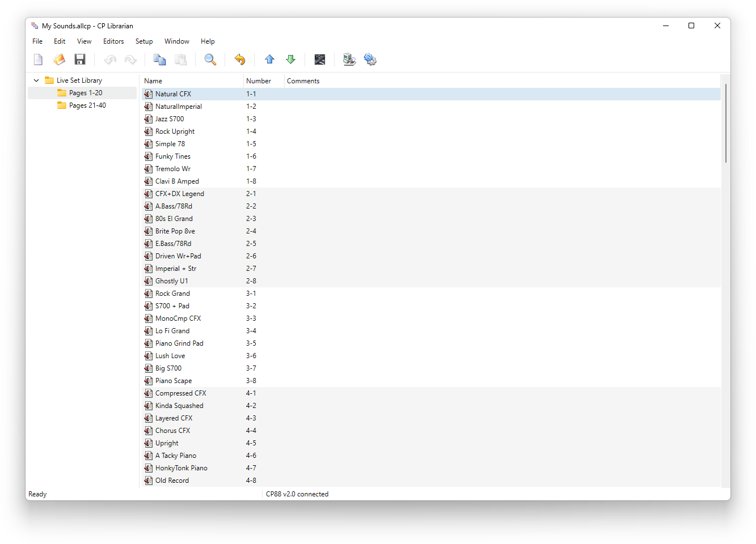Click the orange return arrow icon

tap(240, 59)
